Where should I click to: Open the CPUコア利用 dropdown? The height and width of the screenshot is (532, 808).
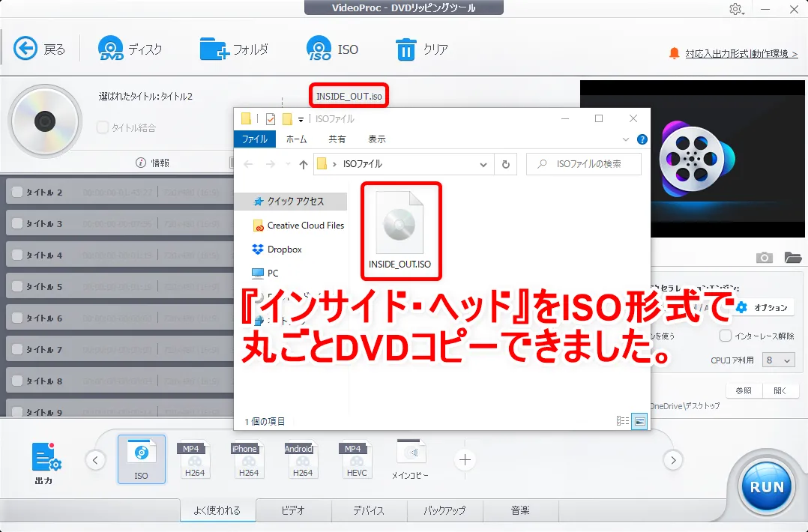coord(778,360)
